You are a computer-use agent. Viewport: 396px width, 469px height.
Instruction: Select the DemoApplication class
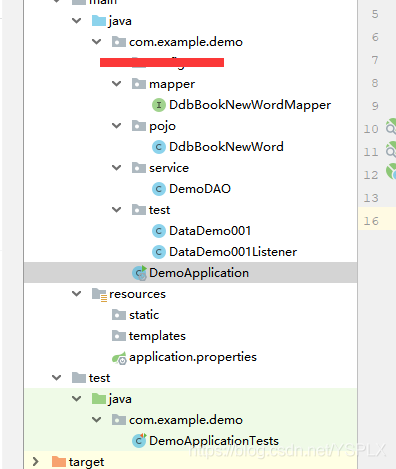(199, 273)
